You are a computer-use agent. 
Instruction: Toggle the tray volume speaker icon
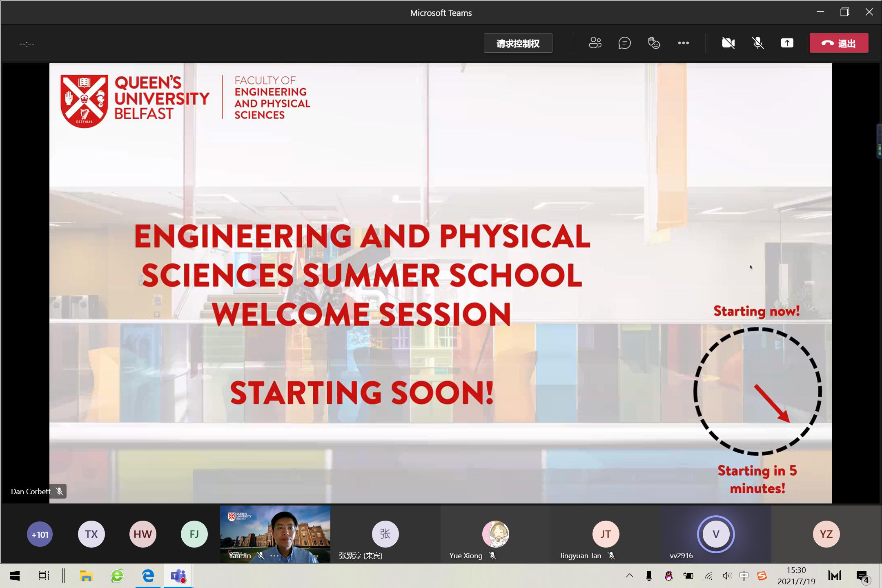(727, 576)
